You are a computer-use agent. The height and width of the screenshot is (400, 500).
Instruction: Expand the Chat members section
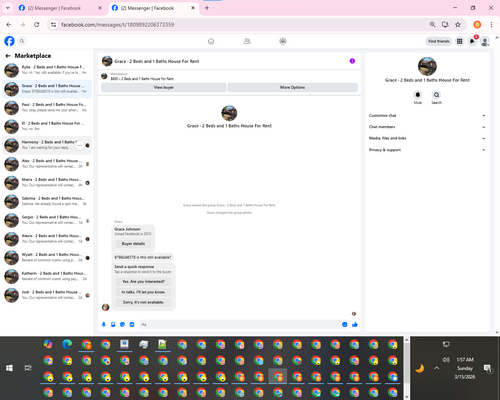pos(427,127)
